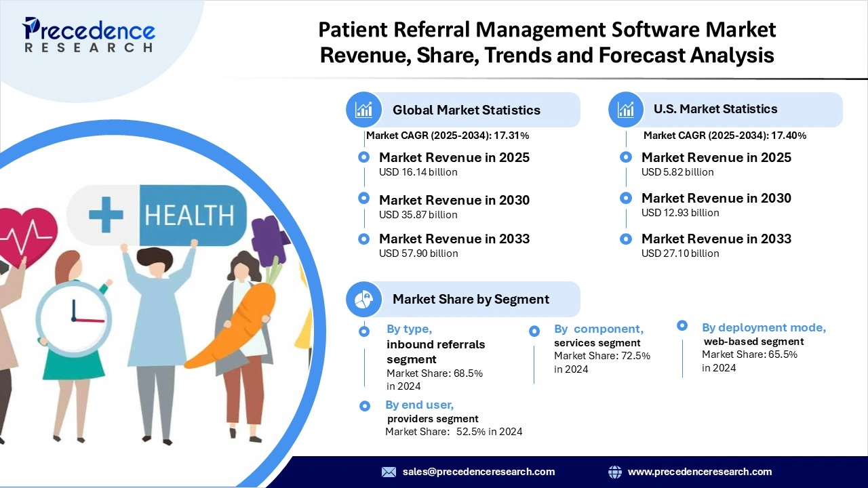Select the globe icon next to the website address

coord(616,472)
